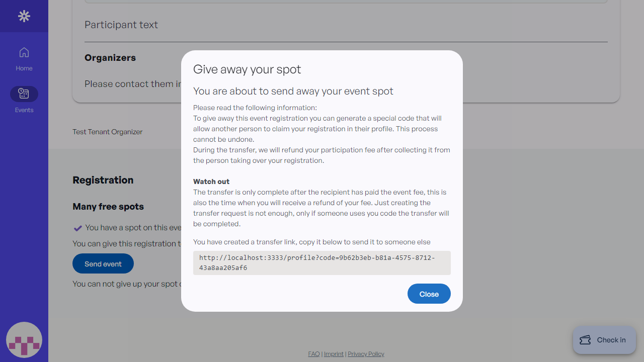Open the Events calendar icon
The image size is (644, 362).
[24, 94]
